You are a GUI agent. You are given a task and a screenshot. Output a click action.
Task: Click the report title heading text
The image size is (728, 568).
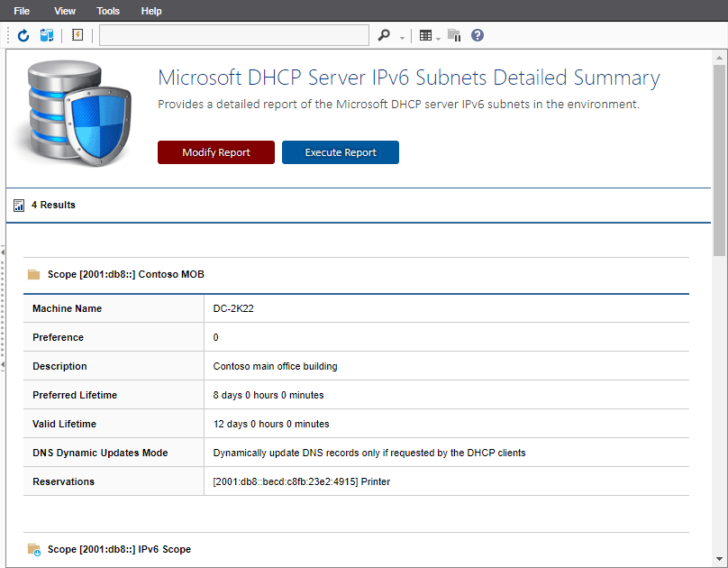coord(409,78)
